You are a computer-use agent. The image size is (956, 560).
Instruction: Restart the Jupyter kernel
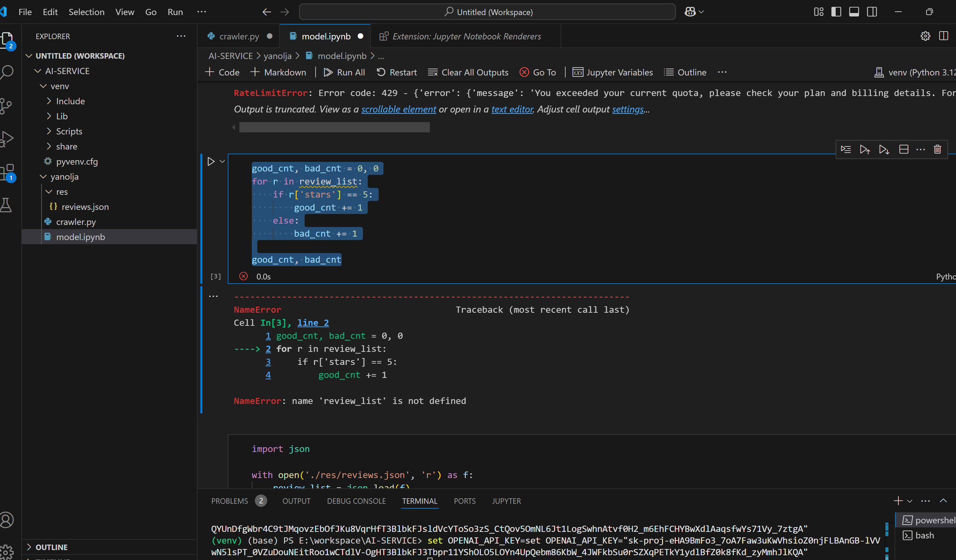pos(397,72)
